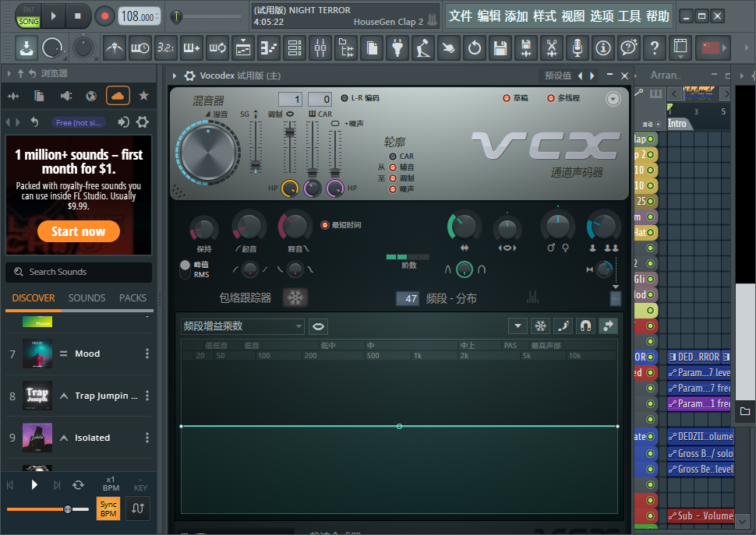
Task: Click the download render icon at top left
Action: [x=26, y=48]
